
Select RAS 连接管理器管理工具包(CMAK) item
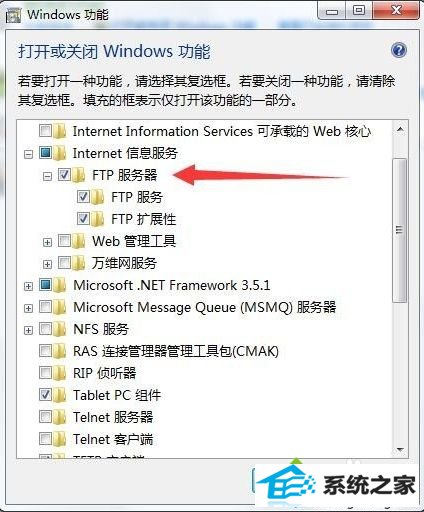[x=176, y=351]
